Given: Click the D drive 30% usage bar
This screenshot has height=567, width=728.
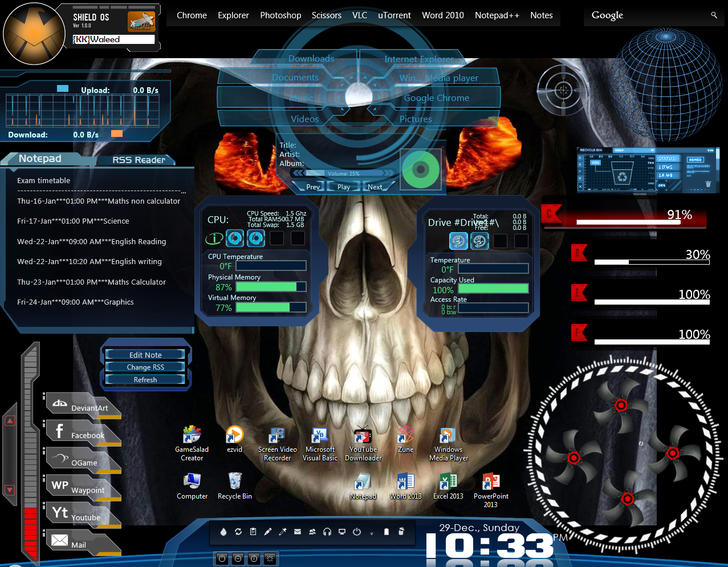Looking at the screenshot, I should (652, 262).
